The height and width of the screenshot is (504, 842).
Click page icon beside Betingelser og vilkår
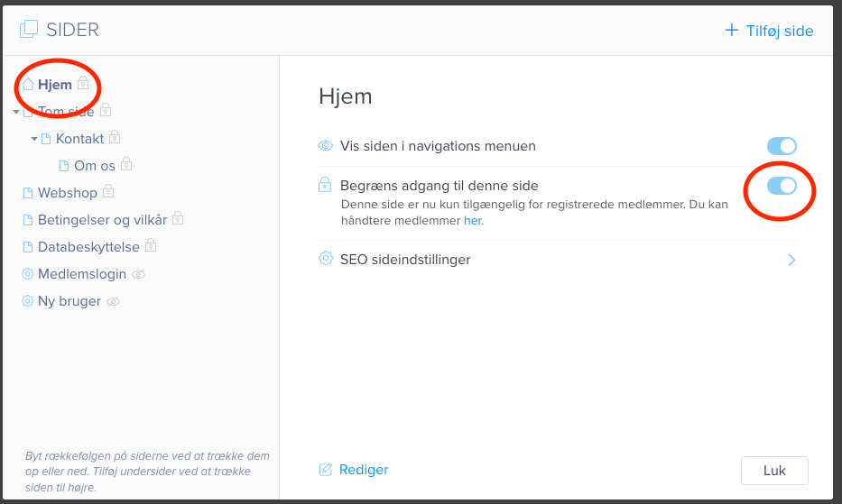pyautogui.click(x=28, y=220)
